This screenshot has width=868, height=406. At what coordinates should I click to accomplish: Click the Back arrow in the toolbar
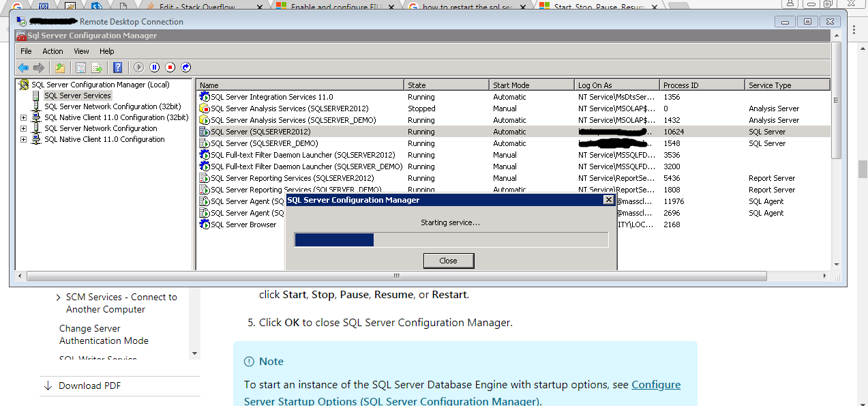[x=23, y=68]
